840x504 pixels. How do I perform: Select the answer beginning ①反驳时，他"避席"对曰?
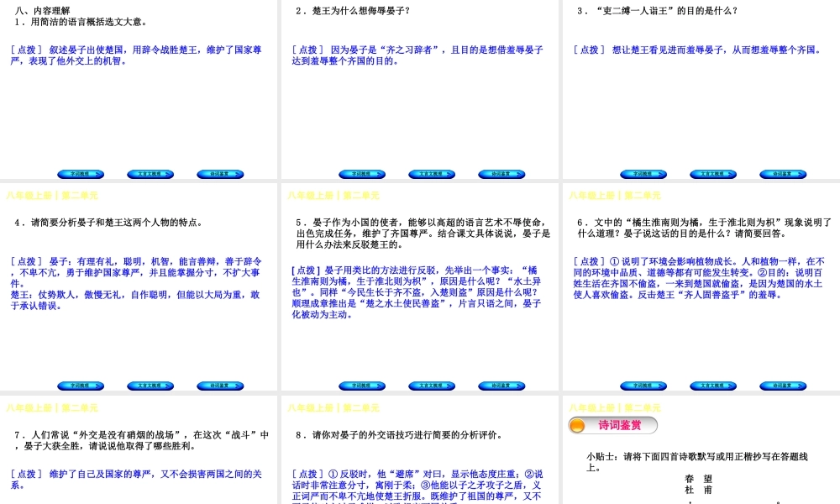[417, 486]
